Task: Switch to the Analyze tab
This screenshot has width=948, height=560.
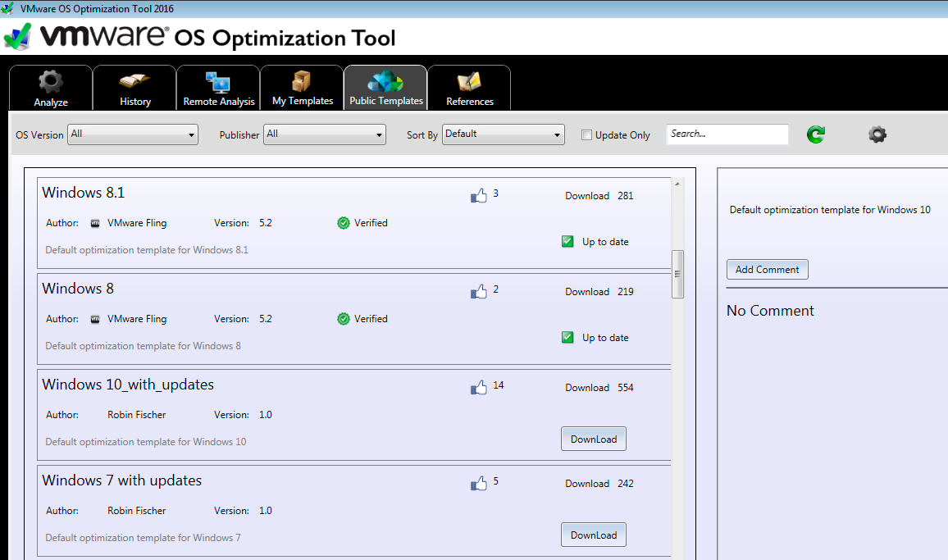Action: pos(51,89)
